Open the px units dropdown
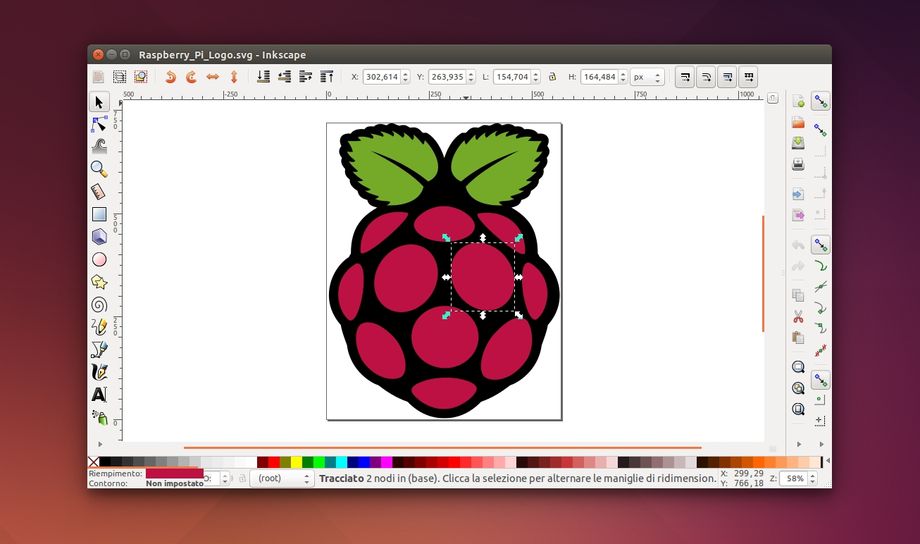The image size is (920, 544). (645, 76)
